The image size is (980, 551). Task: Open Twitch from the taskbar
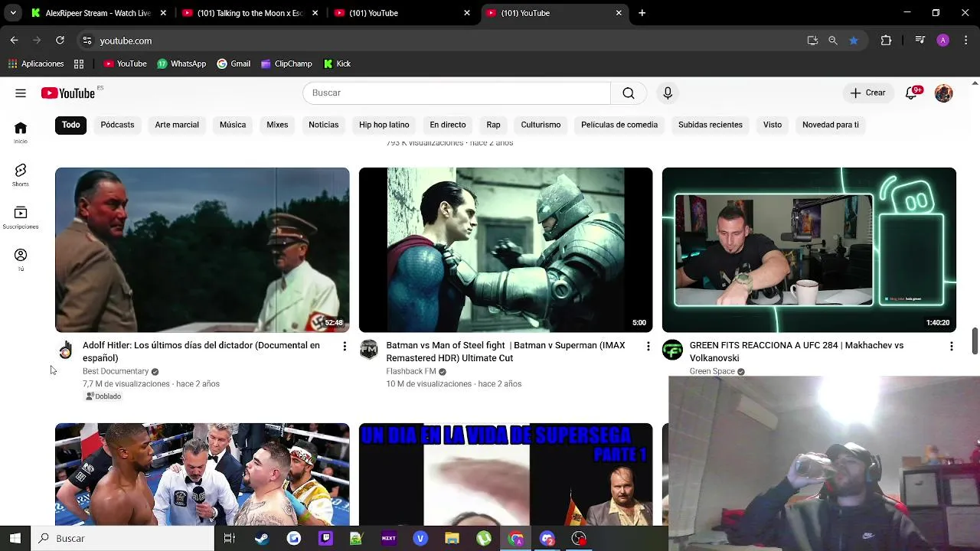325,538
